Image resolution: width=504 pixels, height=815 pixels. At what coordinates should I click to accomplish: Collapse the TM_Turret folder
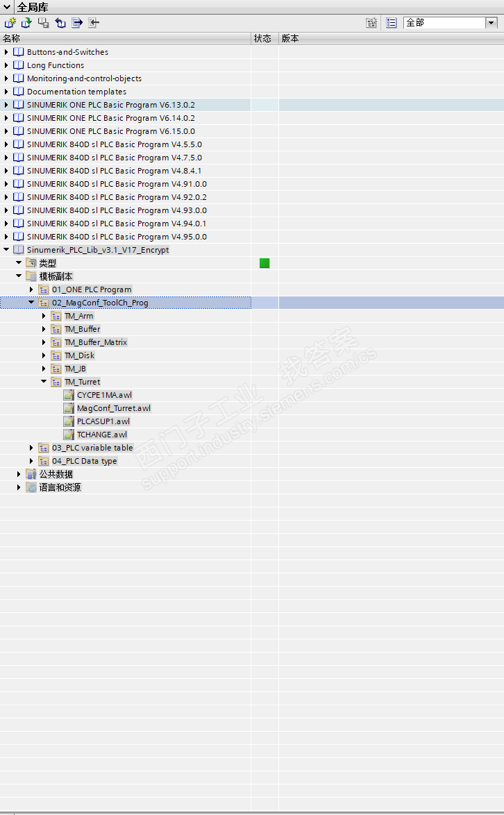click(44, 382)
